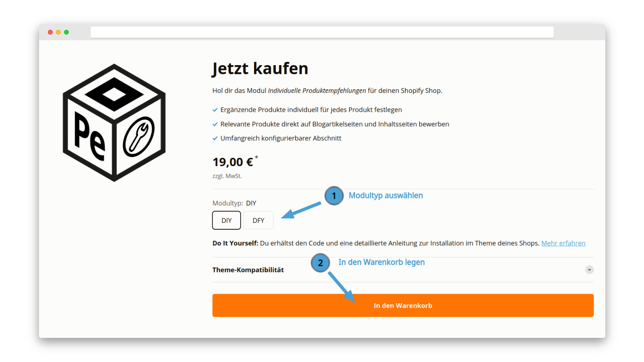The height and width of the screenshot is (362, 644).
Task: Click the In den Warenkorb legen annotation
Action: coord(382,262)
